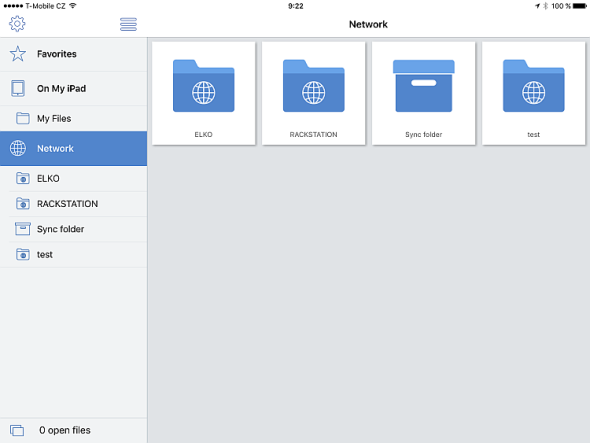Click ELKO network folder icon in sidebar

coord(23,178)
